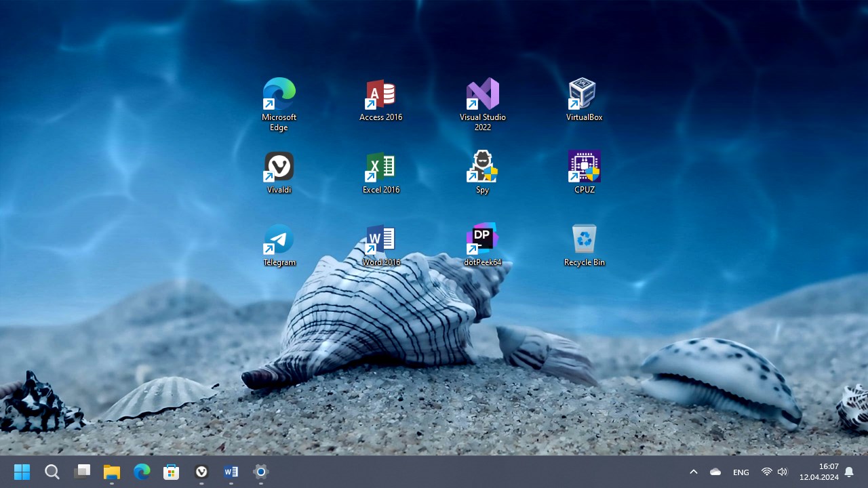Select the Telegram desktop shortcut

point(279,245)
